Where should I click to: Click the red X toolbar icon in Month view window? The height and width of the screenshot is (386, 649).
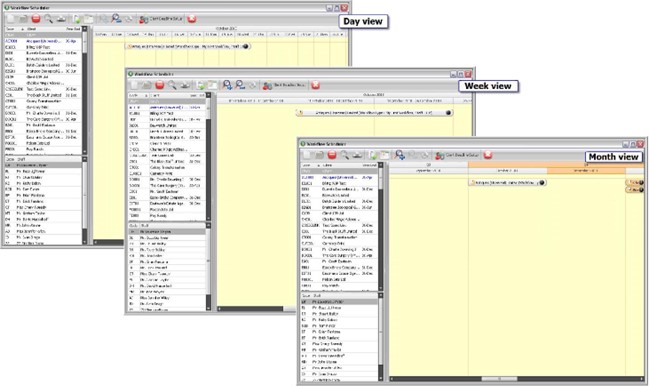point(488,155)
